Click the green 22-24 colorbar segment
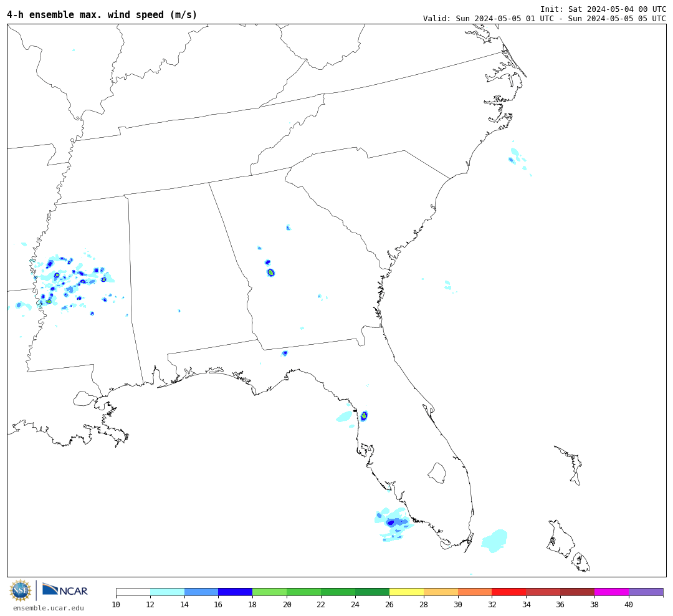The width and height of the screenshot is (673, 616). (x=338, y=592)
